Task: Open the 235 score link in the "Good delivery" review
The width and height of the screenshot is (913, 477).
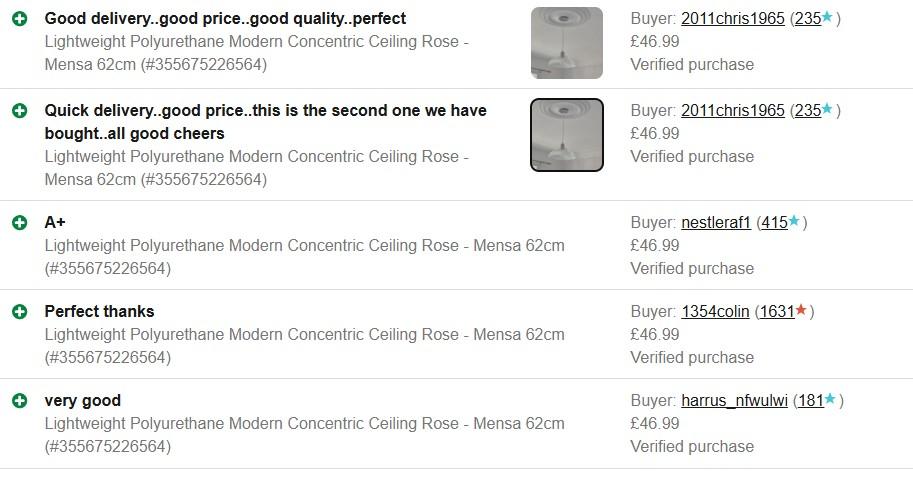Action: click(807, 19)
